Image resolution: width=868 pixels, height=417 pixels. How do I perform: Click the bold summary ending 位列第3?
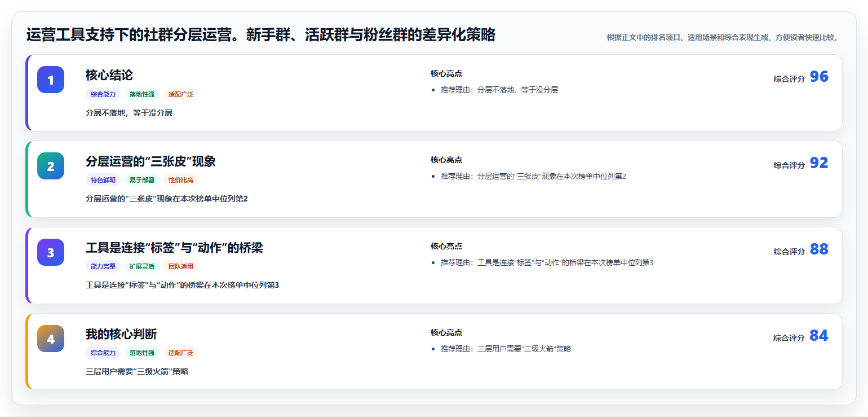[x=182, y=285]
